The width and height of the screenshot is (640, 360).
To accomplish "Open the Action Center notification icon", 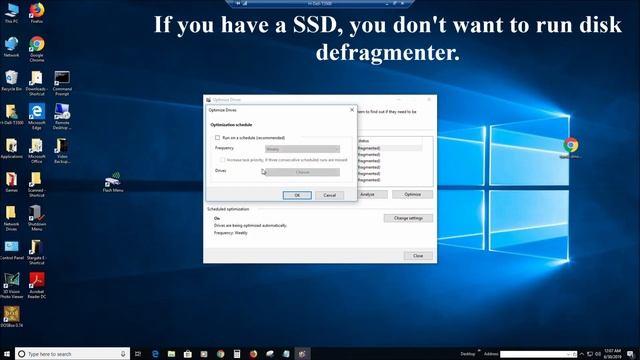I will click(x=631, y=354).
